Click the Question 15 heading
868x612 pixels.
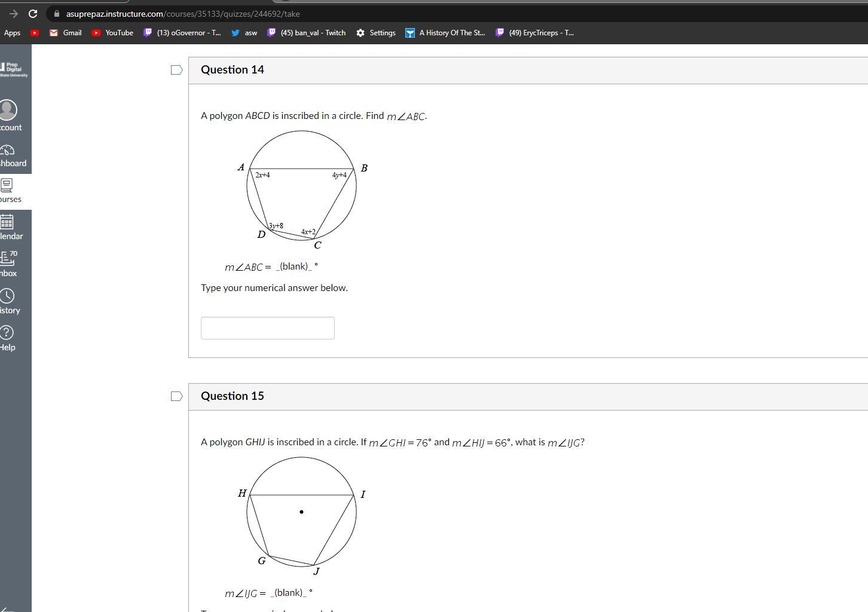pos(233,396)
